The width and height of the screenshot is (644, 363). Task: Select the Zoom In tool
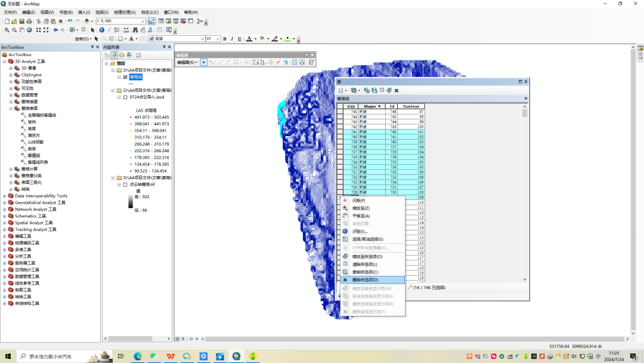pos(7,30)
